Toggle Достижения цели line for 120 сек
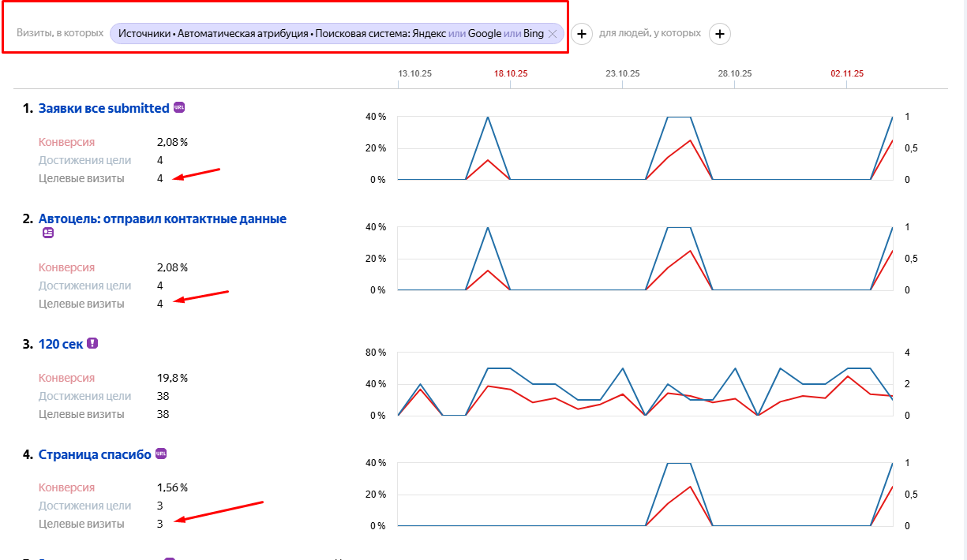The width and height of the screenshot is (967, 560). pyautogui.click(x=84, y=396)
